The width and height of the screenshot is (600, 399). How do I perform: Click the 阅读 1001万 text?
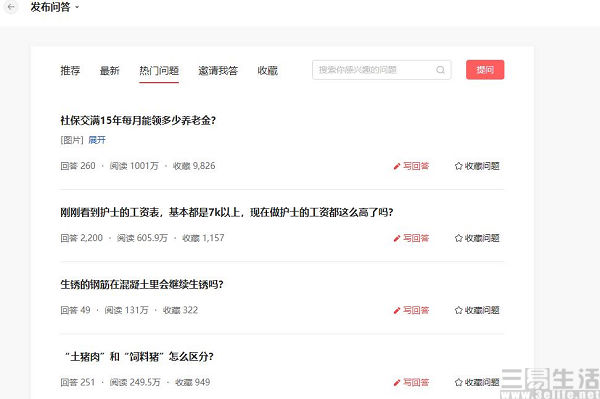tap(134, 166)
